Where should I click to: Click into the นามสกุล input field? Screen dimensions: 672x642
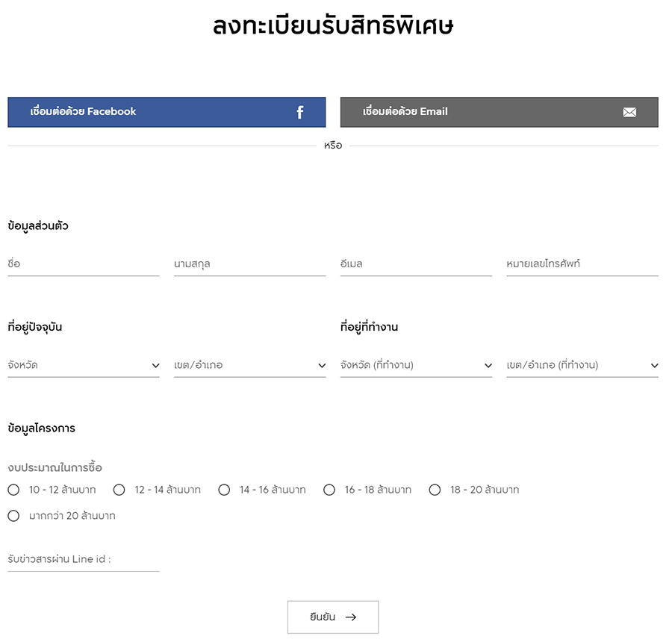249,264
